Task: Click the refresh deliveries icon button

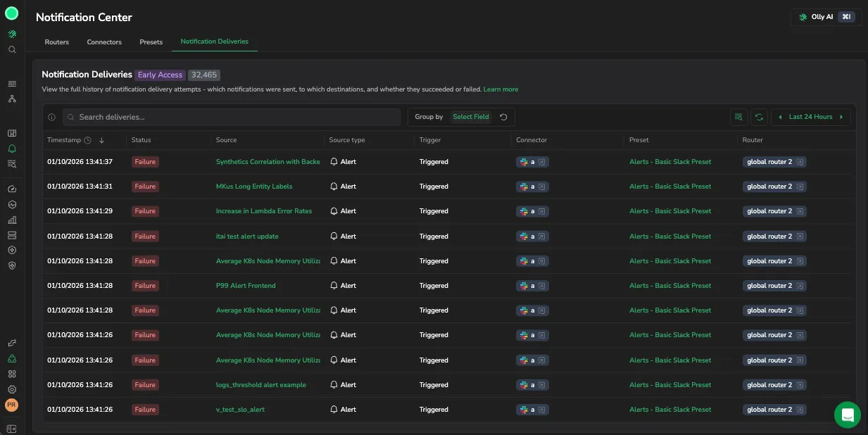Action: 759,117
